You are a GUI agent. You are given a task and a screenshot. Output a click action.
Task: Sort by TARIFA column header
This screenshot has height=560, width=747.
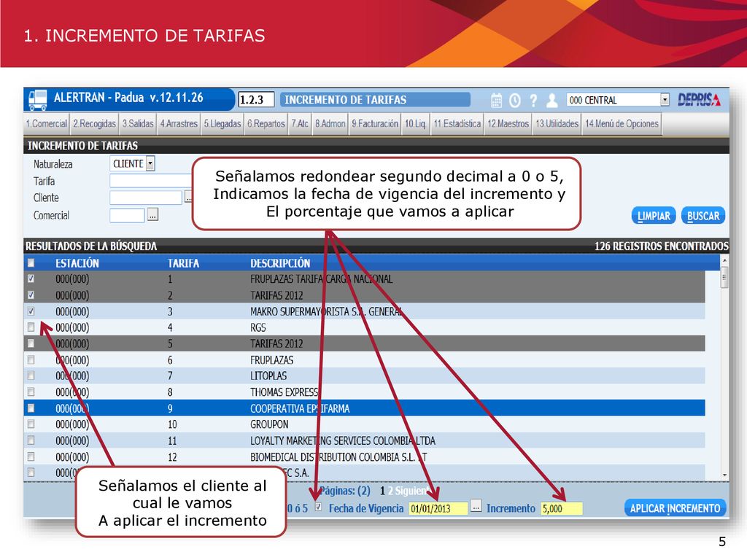tap(183, 262)
